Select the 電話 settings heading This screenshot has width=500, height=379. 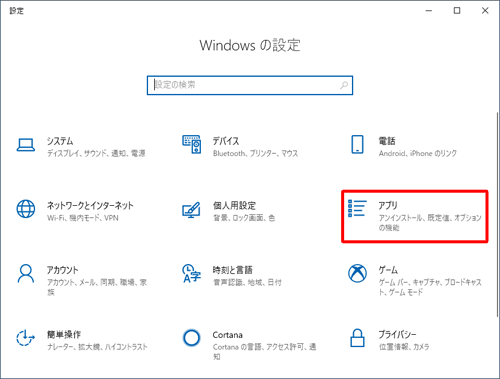click(x=387, y=141)
